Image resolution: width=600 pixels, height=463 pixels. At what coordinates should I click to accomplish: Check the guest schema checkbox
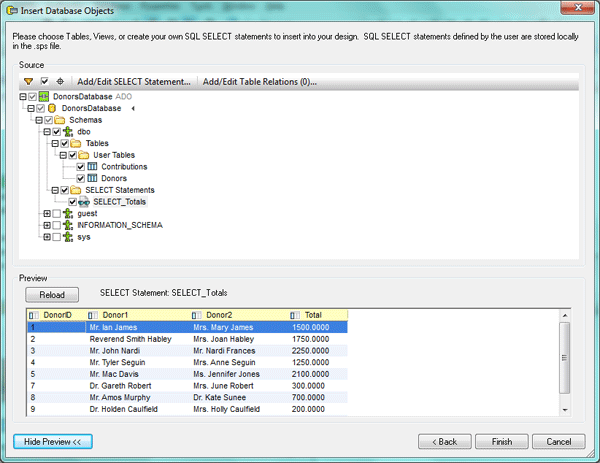[56, 214]
